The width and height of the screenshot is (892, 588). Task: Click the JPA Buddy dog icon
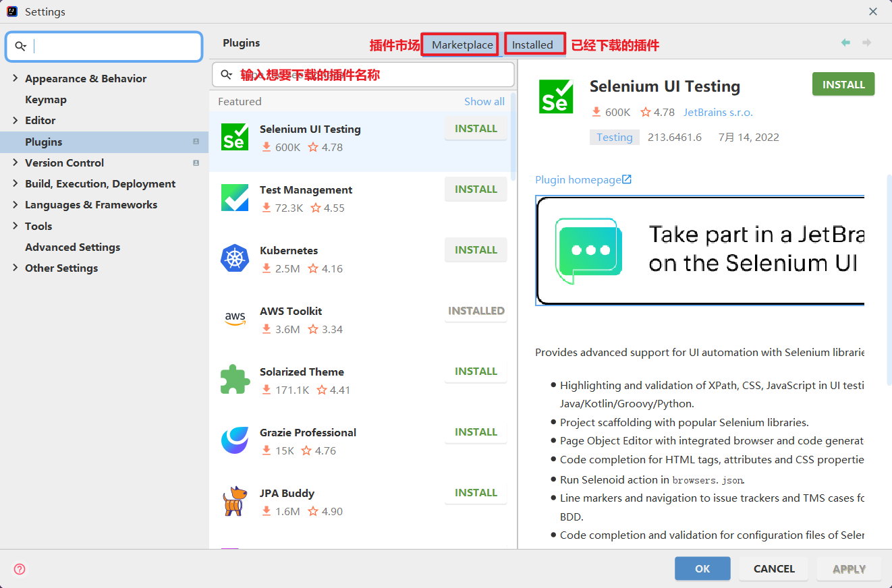pyautogui.click(x=235, y=501)
